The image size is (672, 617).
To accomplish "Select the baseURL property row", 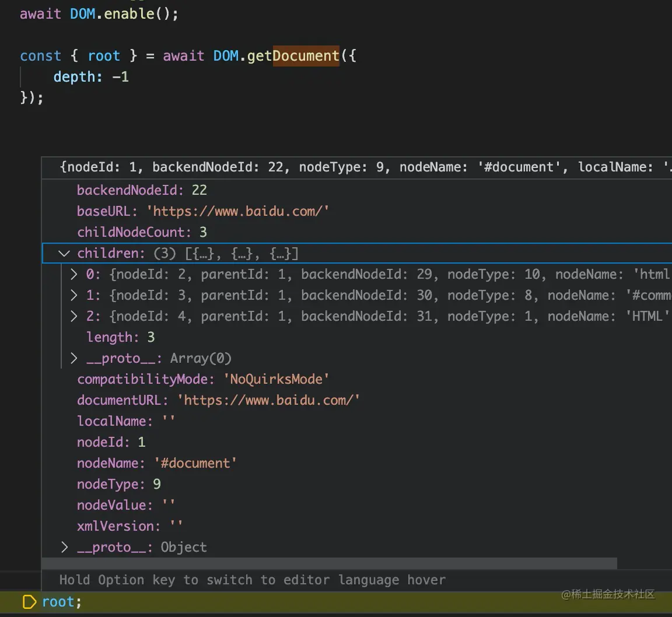I will click(x=356, y=211).
